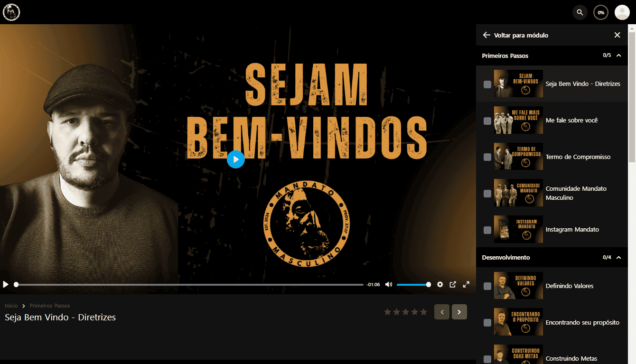Click the video progress seek bar
This screenshot has height=364, width=636.
(189, 285)
